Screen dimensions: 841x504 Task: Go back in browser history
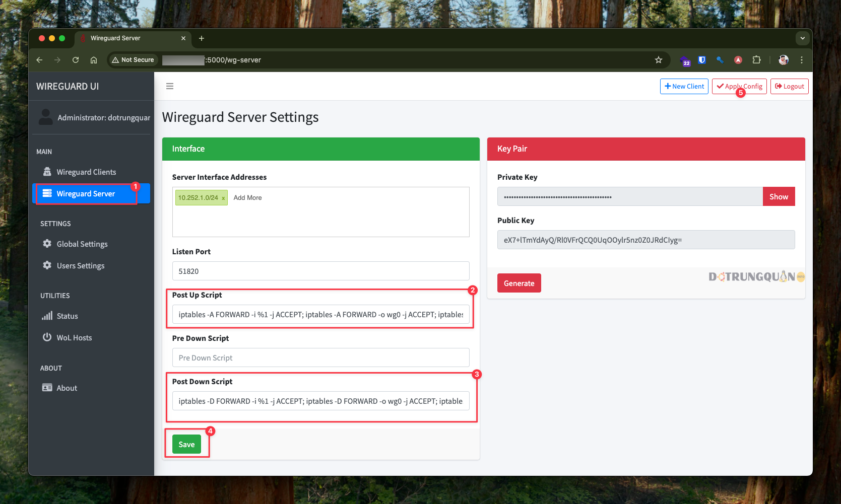(40, 60)
